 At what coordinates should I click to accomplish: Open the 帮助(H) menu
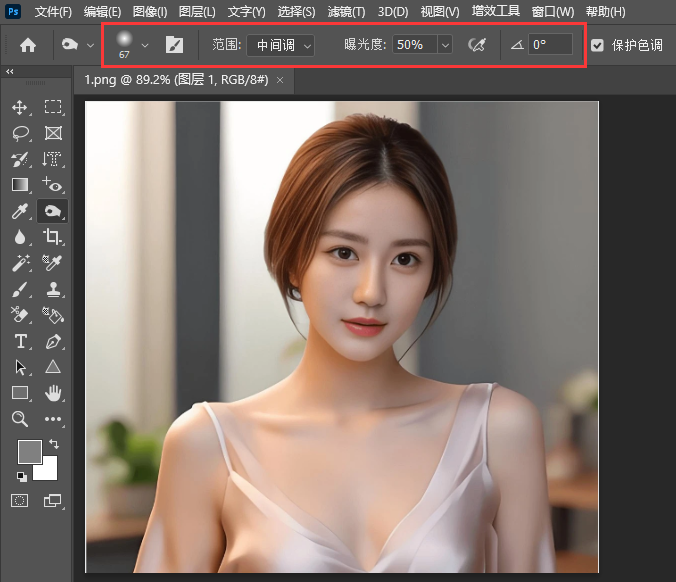tap(606, 12)
